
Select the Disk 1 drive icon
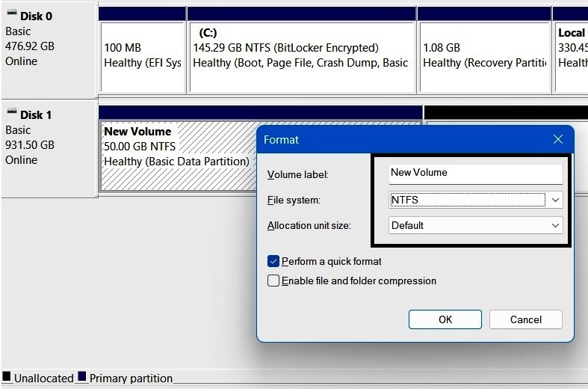click(12, 111)
